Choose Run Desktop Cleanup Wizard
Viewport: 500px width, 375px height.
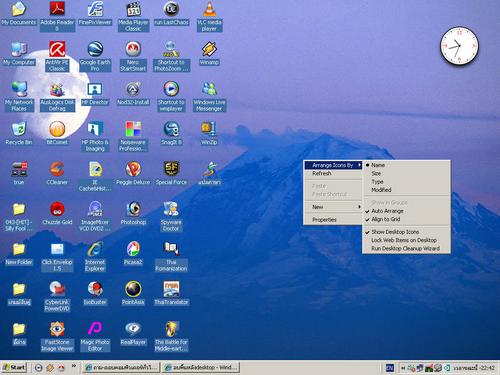click(x=406, y=248)
